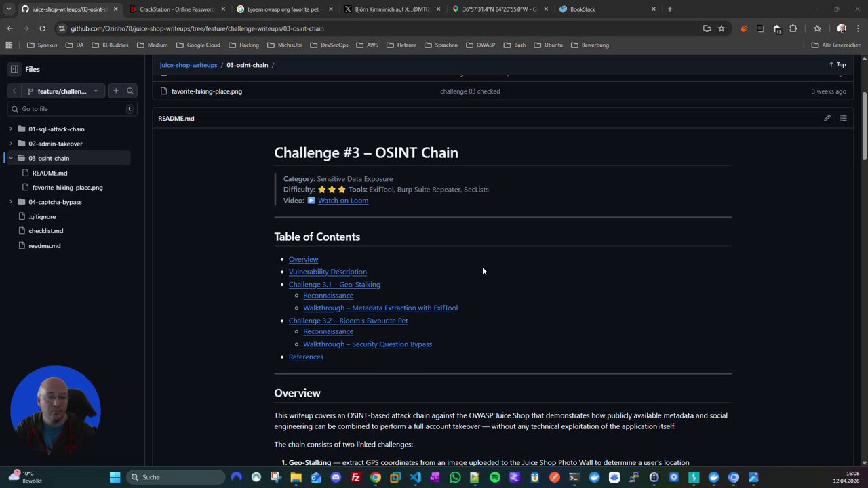Open the bookmarks apps grid icon
This screenshot has height=488, width=868.
[9, 45]
